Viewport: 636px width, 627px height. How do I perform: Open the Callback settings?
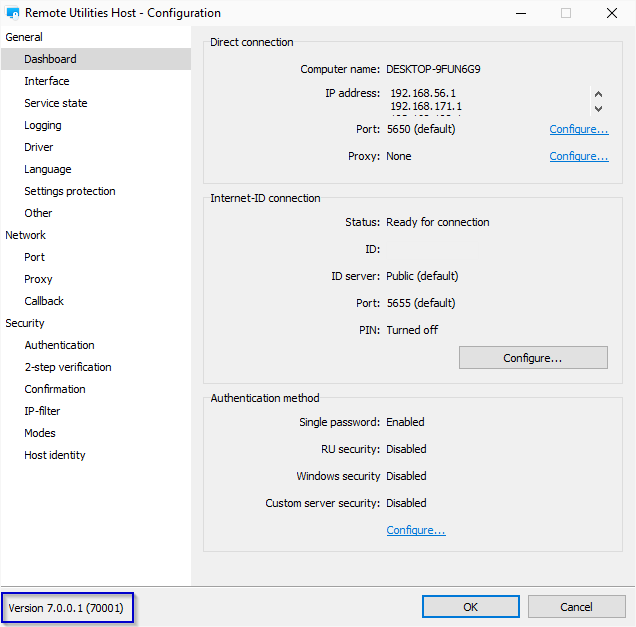[44, 301]
